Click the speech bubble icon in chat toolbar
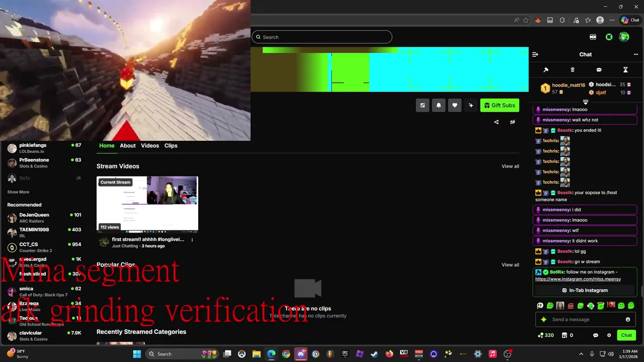Image resolution: width=644 pixels, height=362 pixels. click(599, 70)
